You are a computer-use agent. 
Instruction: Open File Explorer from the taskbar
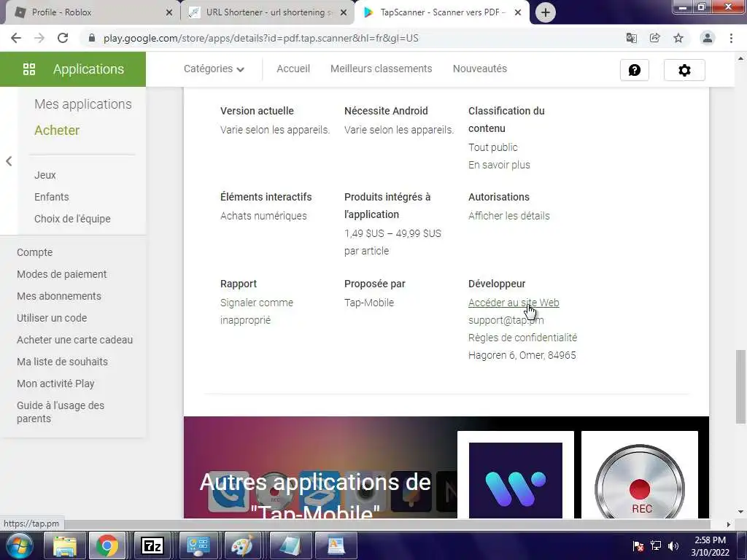65,545
